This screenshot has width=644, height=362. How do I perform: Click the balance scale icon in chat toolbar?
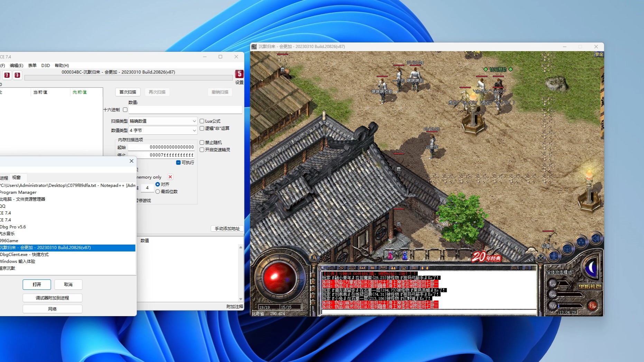pos(403,268)
